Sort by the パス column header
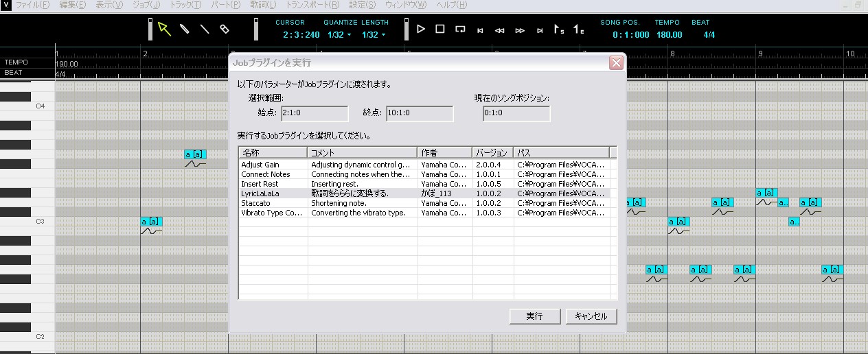 click(562, 152)
